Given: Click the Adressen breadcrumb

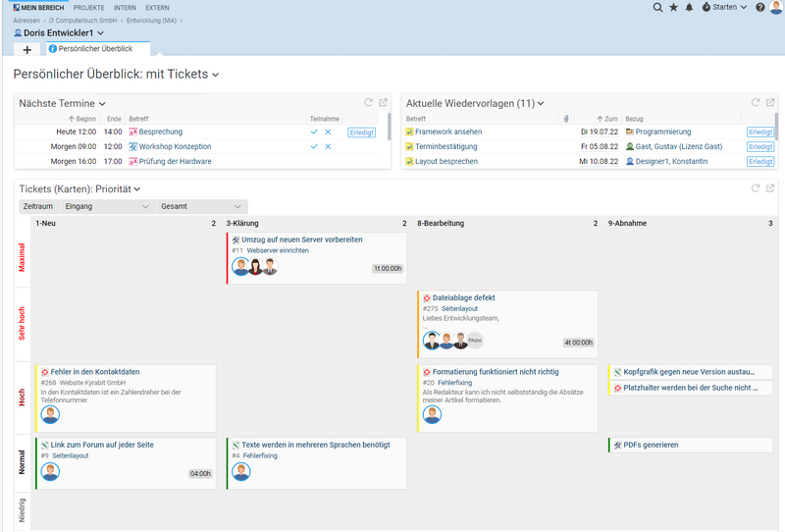Looking at the screenshot, I should 26,21.
